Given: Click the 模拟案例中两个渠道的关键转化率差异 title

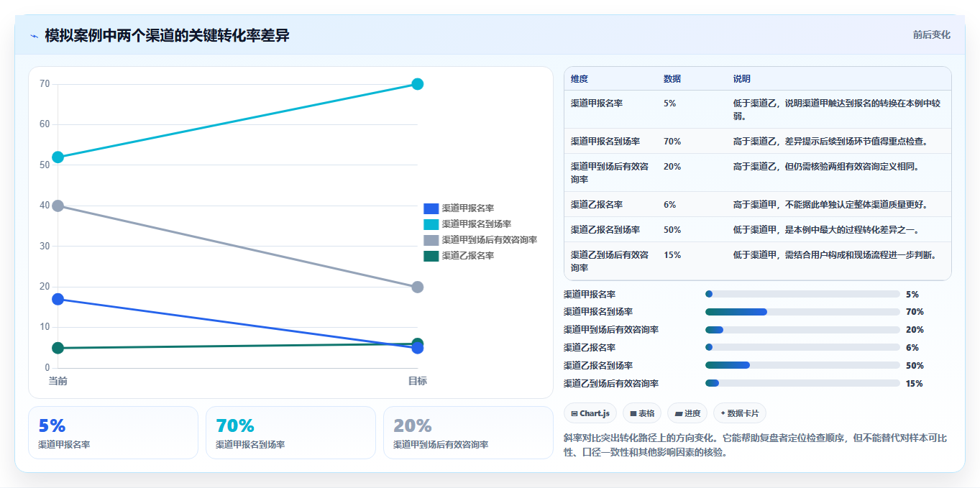Looking at the screenshot, I should coord(167,35).
